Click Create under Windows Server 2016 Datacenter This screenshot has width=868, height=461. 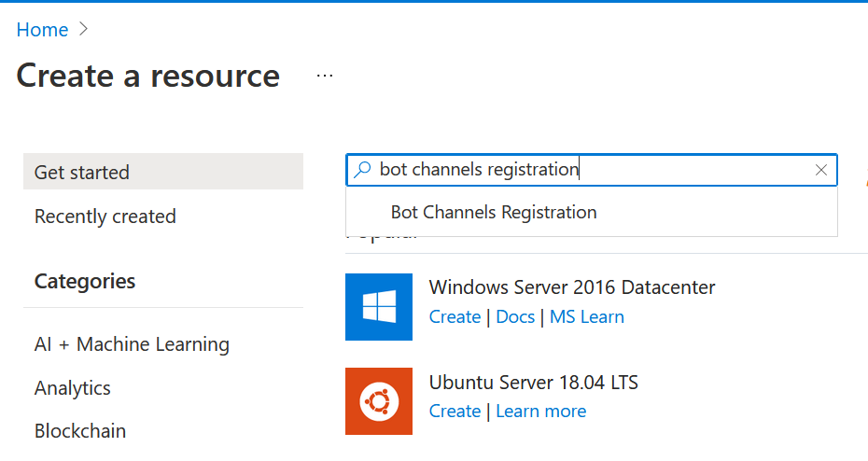(455, 317)
